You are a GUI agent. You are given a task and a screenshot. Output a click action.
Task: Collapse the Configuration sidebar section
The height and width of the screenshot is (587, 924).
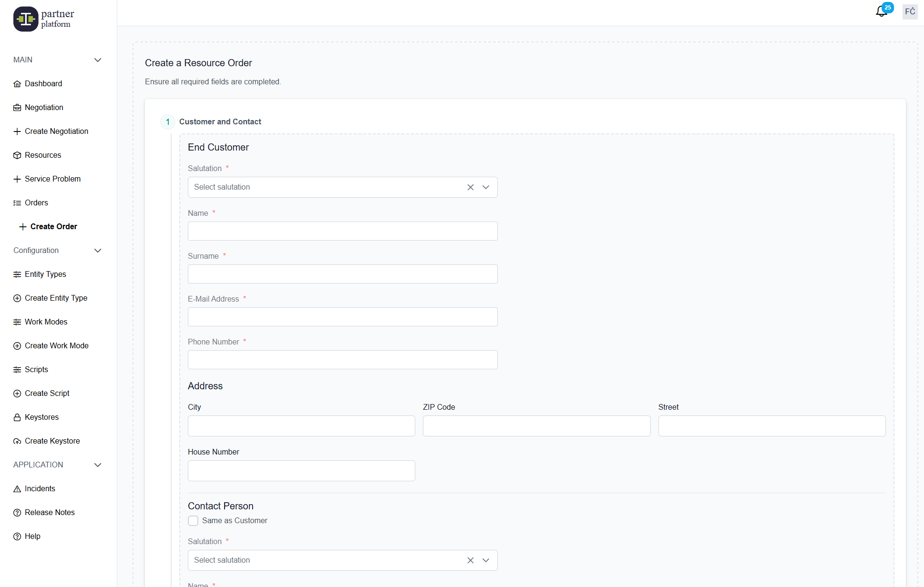[x=98, y=251]
